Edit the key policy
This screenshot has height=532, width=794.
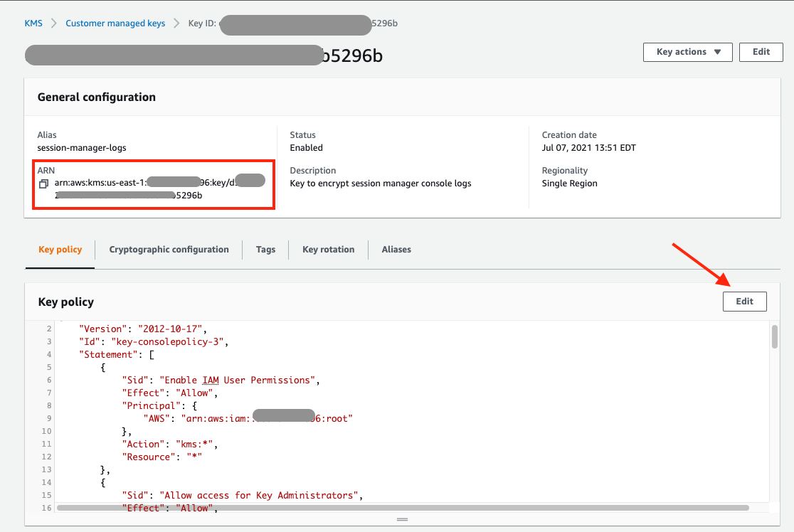[744, 301]
